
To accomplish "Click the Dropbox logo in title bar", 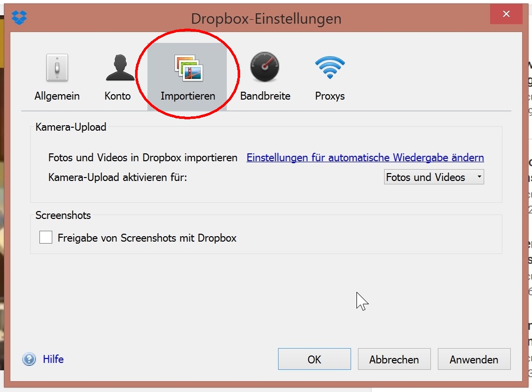I will click(20, 19).
